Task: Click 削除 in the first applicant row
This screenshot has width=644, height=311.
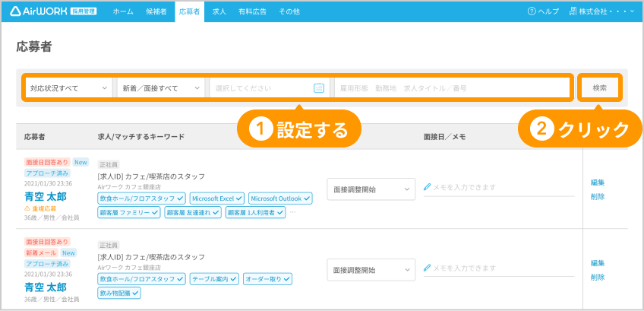Action: pos(598,196)
